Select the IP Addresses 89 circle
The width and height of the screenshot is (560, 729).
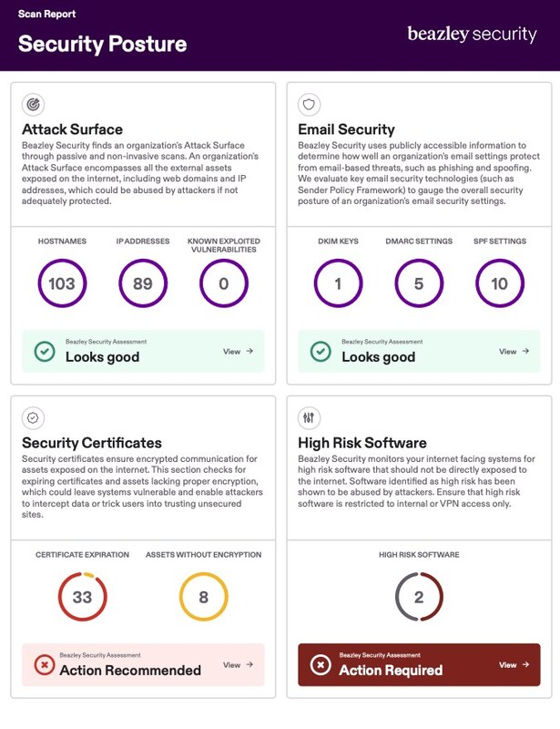pos(143,283)
